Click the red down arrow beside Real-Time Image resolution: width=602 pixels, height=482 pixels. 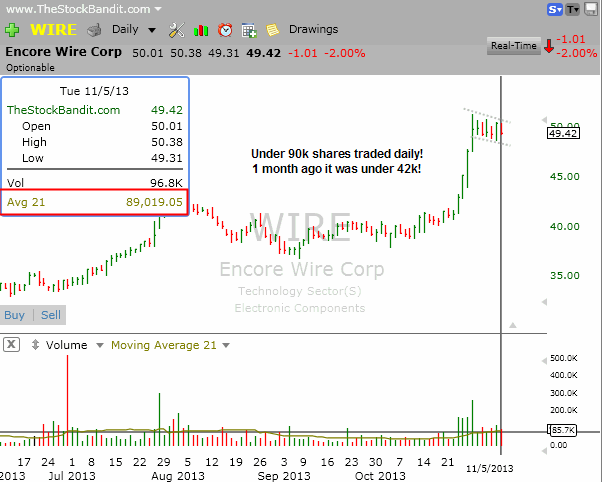tap(549, 46)
